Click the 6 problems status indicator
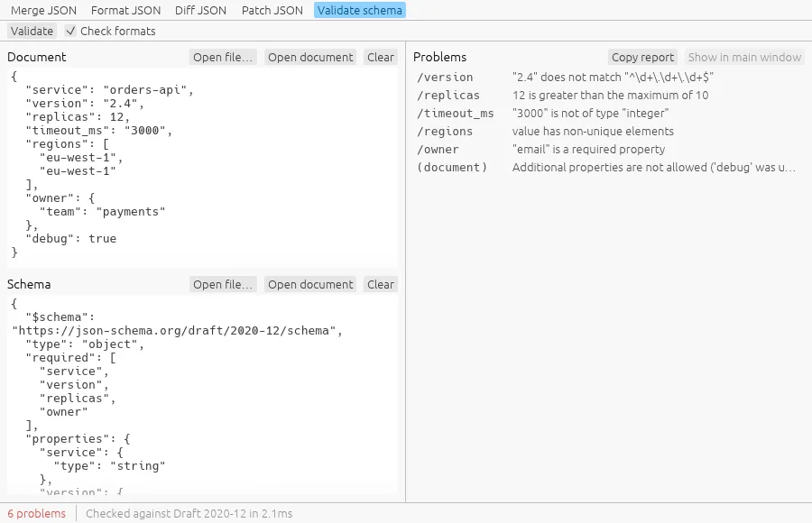Screen dimensions: 812x523 point(37,514)
